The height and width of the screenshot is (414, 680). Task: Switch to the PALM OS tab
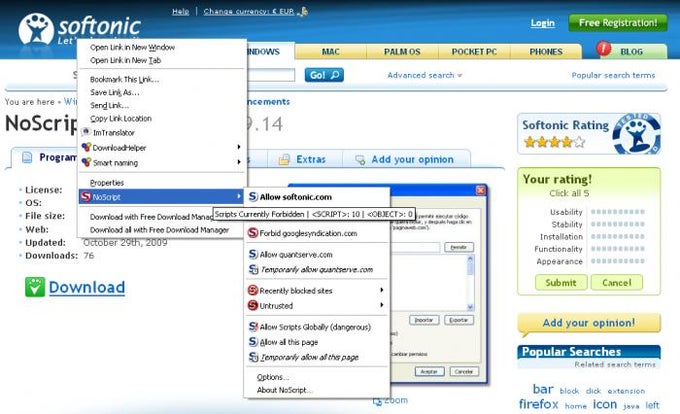pos(402,52)
